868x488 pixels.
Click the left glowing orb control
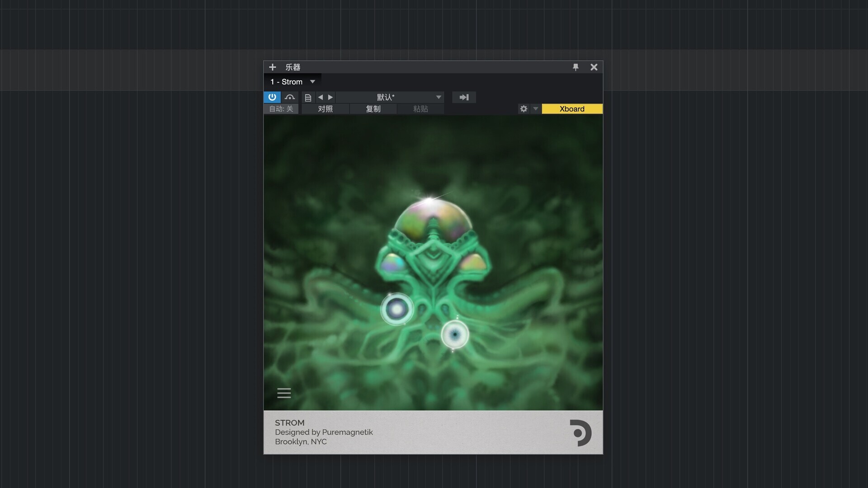click(397, 309)
